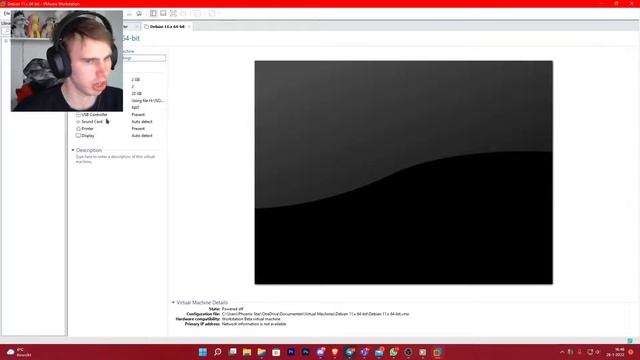Open Brave browser from the taskbar
640x360 pixels.
[x=335, y=352]
